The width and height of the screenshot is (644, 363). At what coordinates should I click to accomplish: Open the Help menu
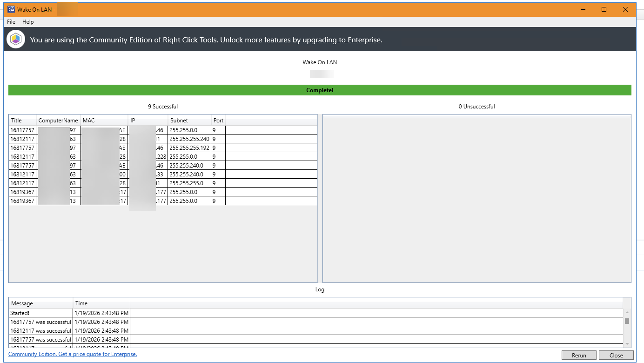click(28, 22)
